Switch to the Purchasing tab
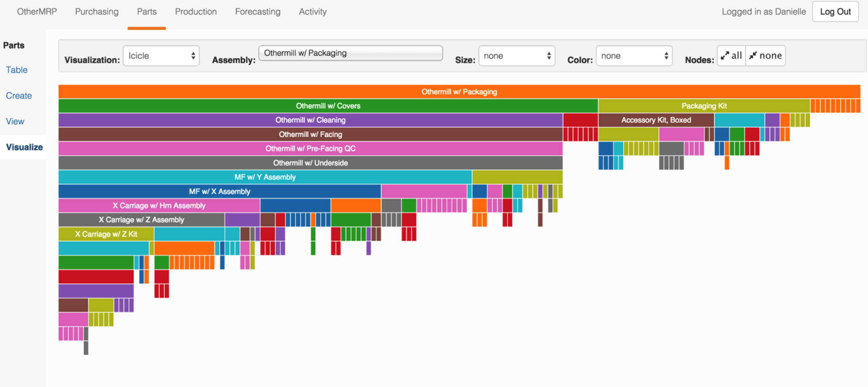The width and height of the screenshot is (868, 387). pyautogui.click(x=97, y=12)
